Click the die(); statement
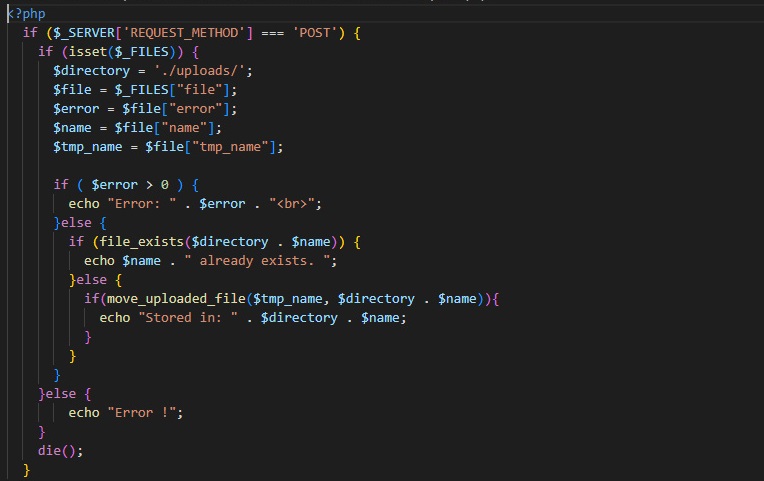 (x=60, y=451)
